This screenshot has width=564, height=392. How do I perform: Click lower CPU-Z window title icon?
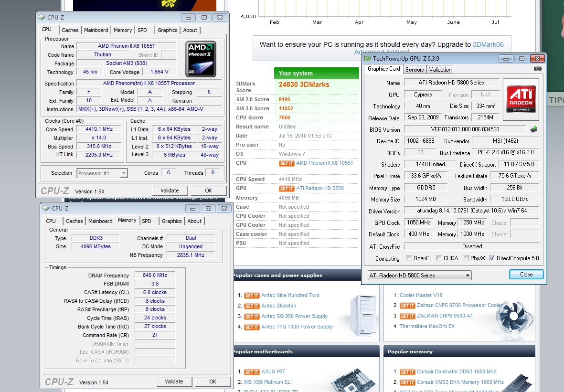46,208
